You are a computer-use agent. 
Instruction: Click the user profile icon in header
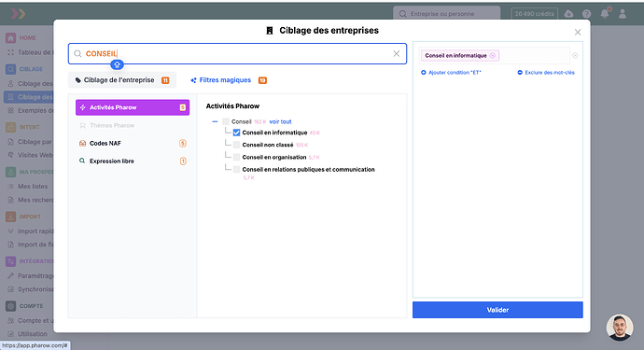pyautogui.click(x=623, y=14)
